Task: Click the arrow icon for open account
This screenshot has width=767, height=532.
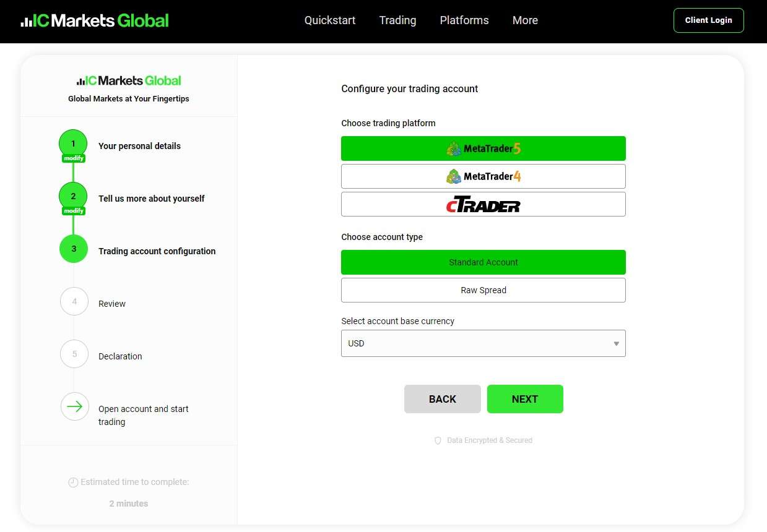Action: [x=74, y=406]
